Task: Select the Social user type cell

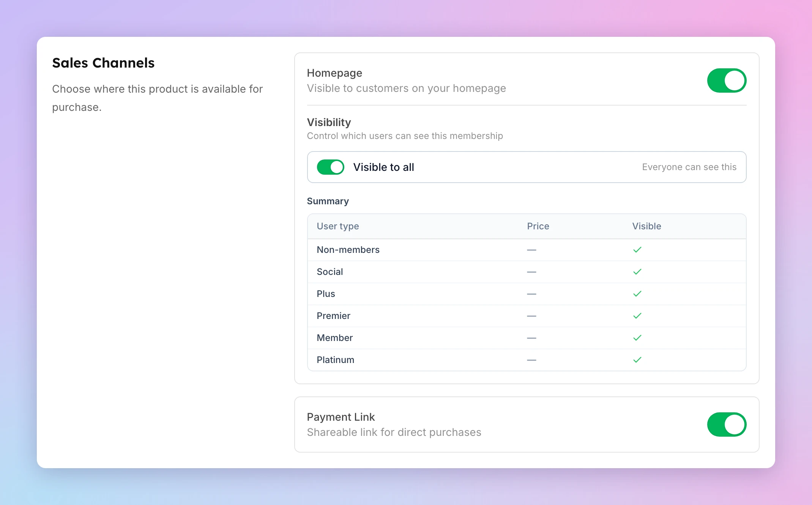Action: (330, 271)
